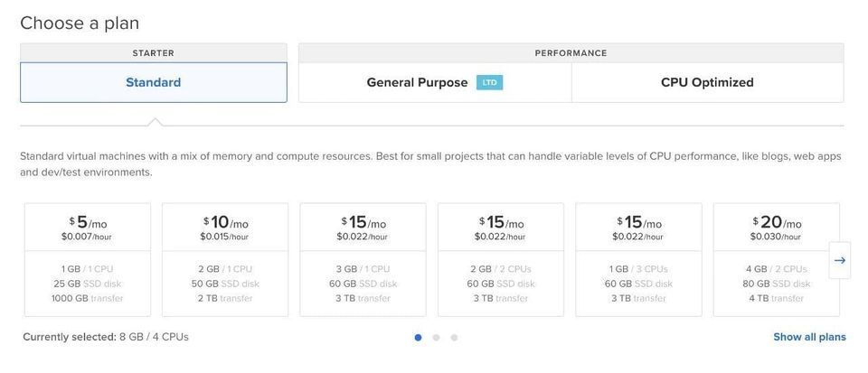The width and height of the screenshot is (868, 373).
Task: Pick the $20/mo 4 GB plan
Action: [x=776, y=259]
